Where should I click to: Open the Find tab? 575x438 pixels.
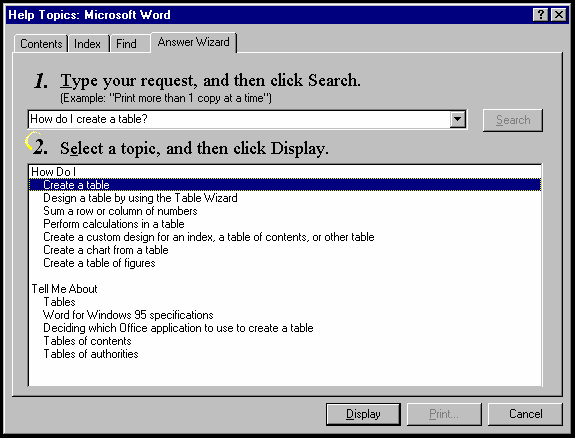127,44
